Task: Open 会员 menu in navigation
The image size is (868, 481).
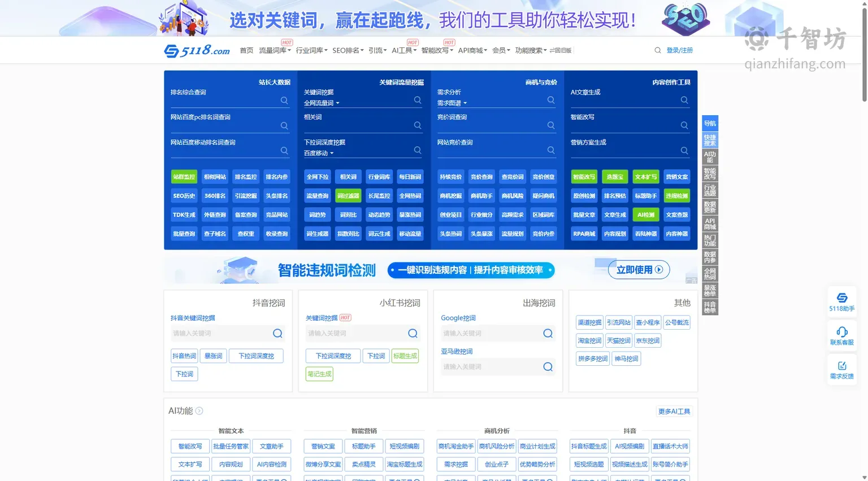Action: tap(501, 50)
